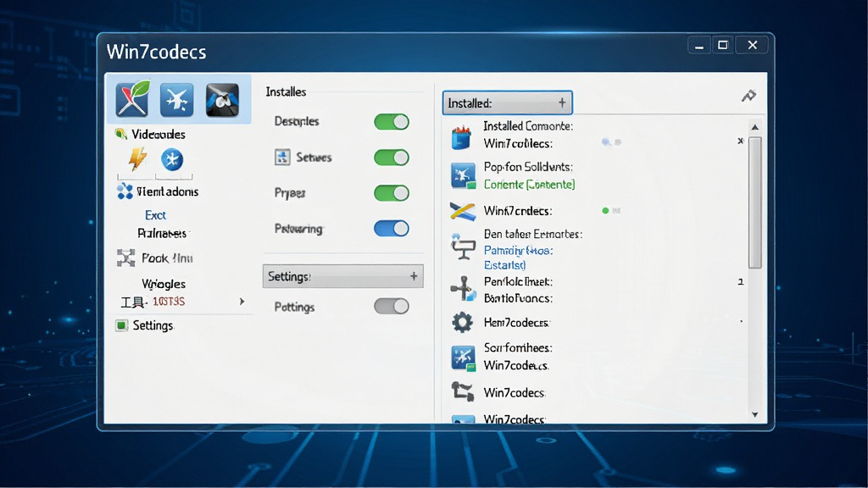Click the Penfolc Imaet: text
The image size is (868, 488).
tap(518, 281)
